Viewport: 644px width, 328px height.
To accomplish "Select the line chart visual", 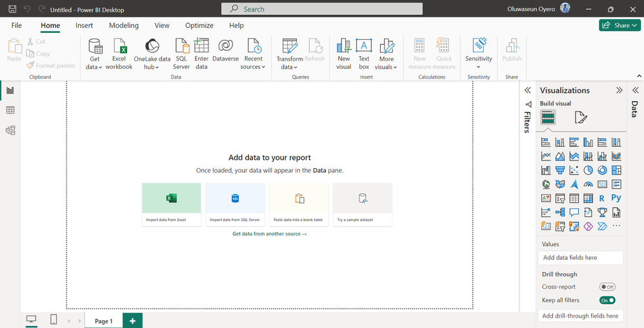I will 546,156.
